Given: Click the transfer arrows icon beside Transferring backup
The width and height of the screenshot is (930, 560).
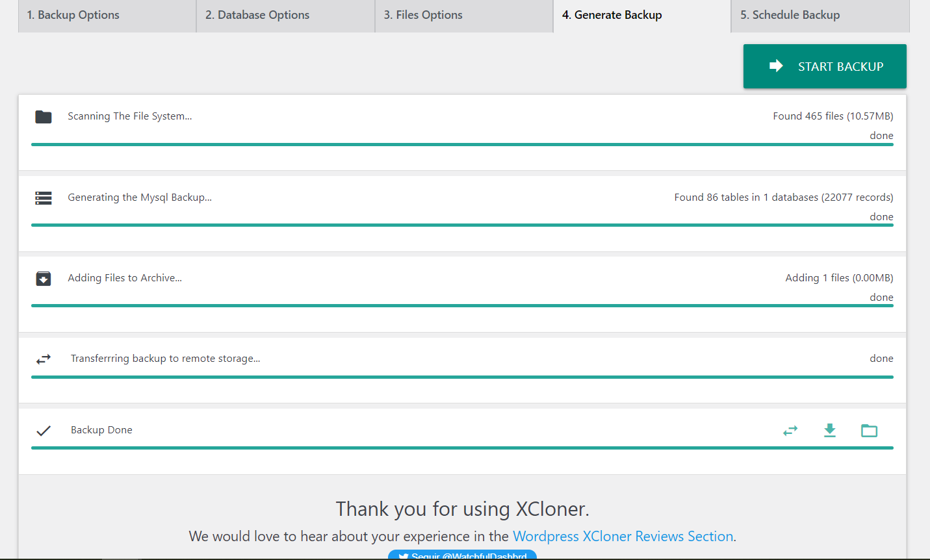Looking at the screenshot, I should click(x=44, y=359).
